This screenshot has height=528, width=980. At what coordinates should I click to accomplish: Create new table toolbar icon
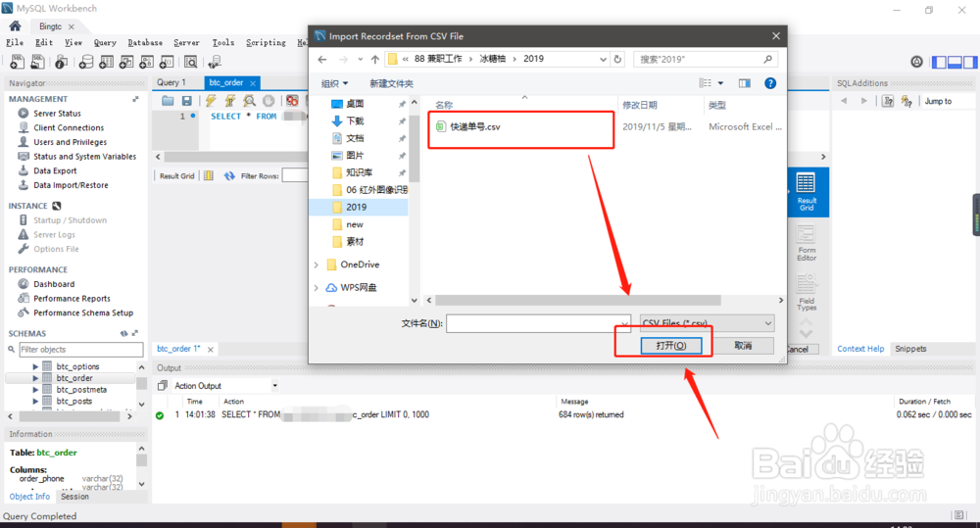point(106,62)
